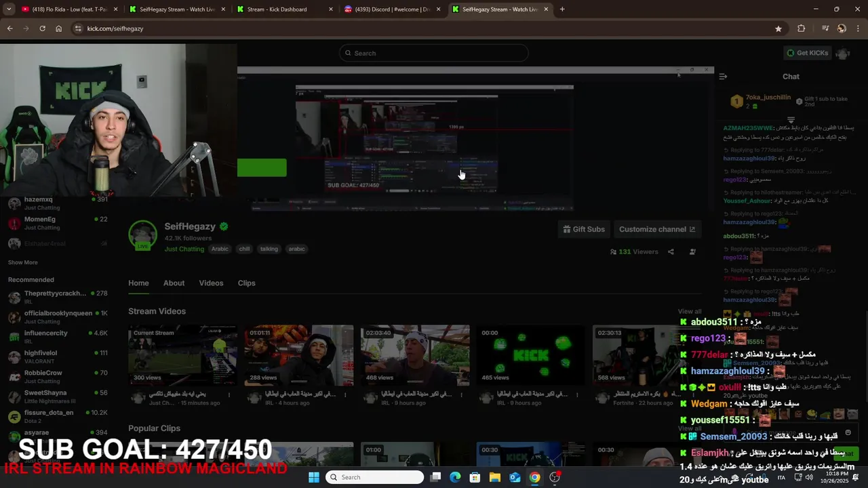Open influencercity recommended channel
This screenshot has width=868, height=488.
pyautogui.click(x=58, y=337)
